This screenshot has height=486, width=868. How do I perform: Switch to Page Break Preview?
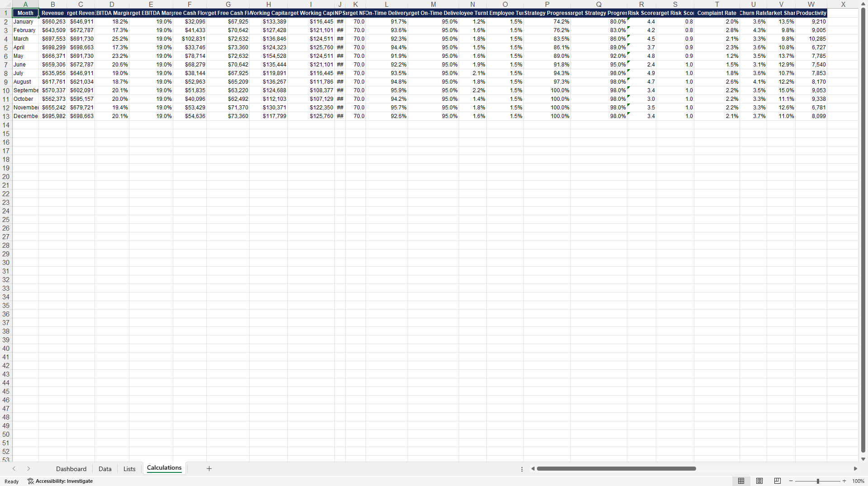(x=778, y=481)
